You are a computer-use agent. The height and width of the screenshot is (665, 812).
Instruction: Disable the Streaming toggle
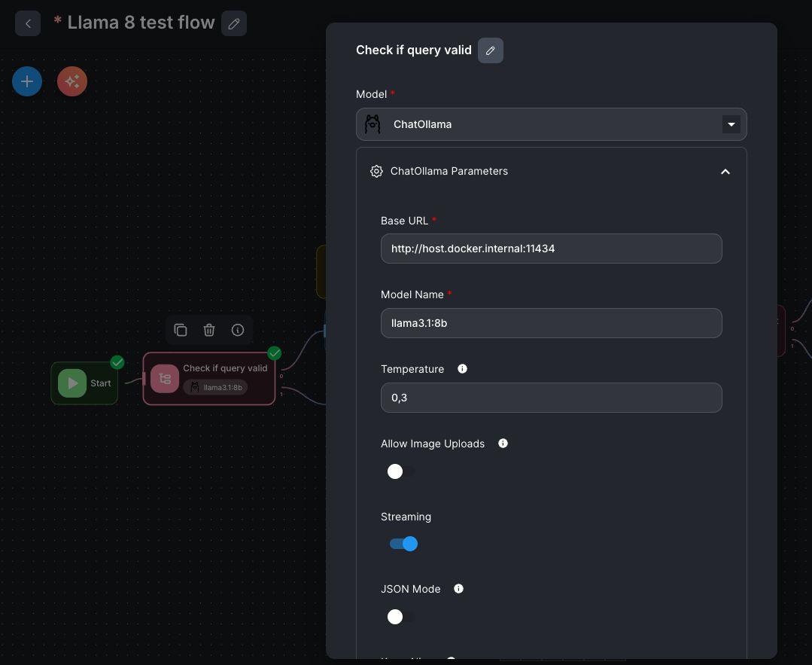[403, 543]
